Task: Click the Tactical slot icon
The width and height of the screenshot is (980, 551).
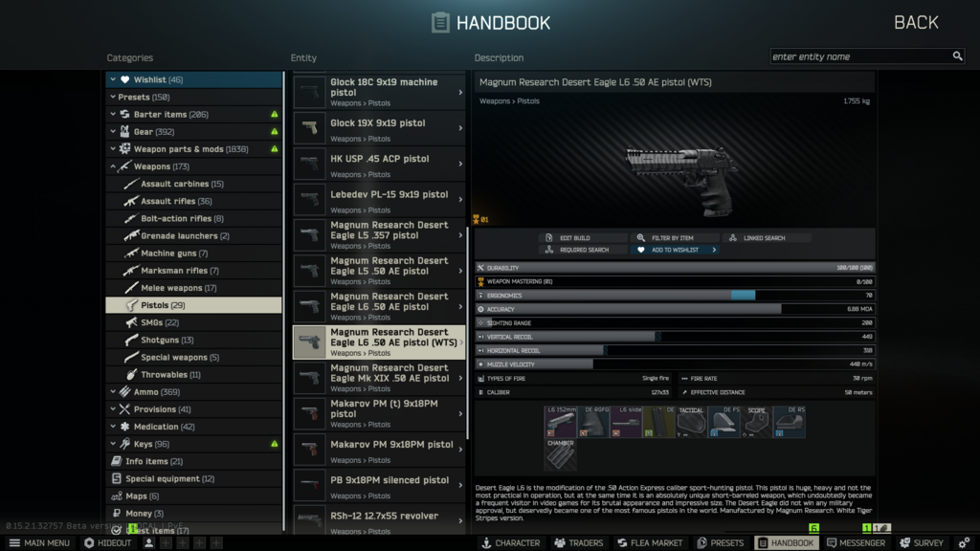Action: 691,422
